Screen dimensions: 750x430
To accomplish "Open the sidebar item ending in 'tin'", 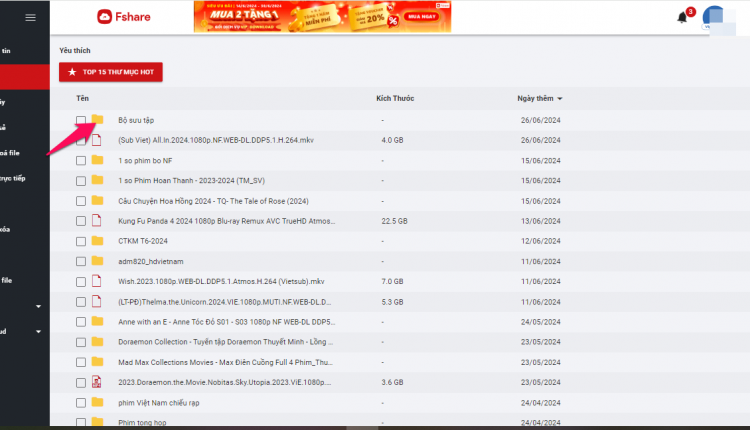I will 6,51.
